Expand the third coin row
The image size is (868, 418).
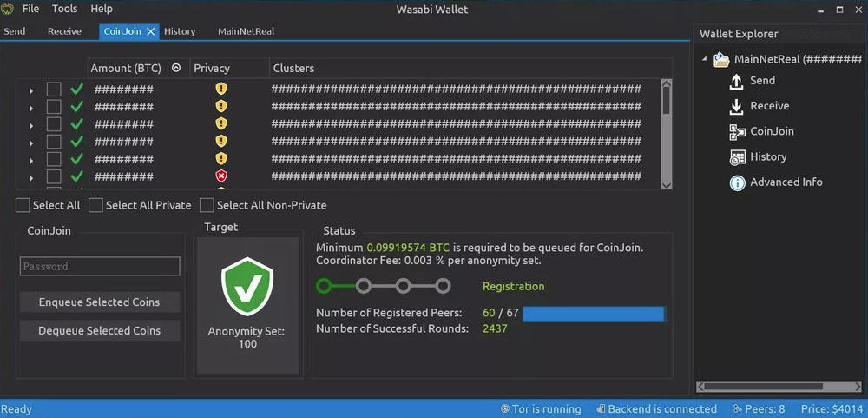31,126
